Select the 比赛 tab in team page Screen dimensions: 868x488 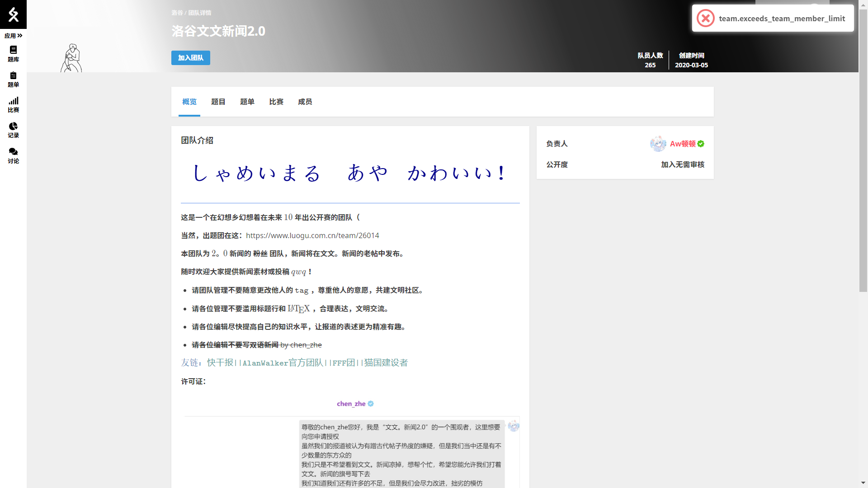tap(276, 102)
